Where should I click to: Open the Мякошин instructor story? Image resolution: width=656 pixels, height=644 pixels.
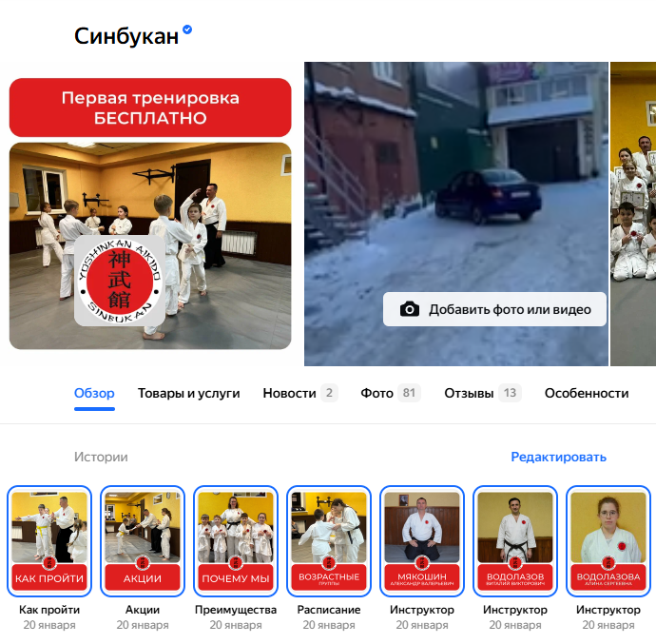(422, 541)
